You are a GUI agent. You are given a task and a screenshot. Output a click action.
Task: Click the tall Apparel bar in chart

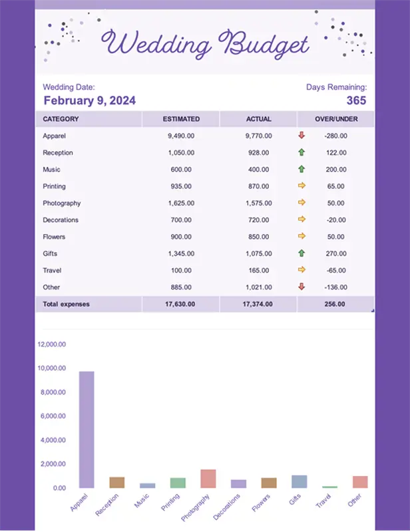tap(87, 432)
